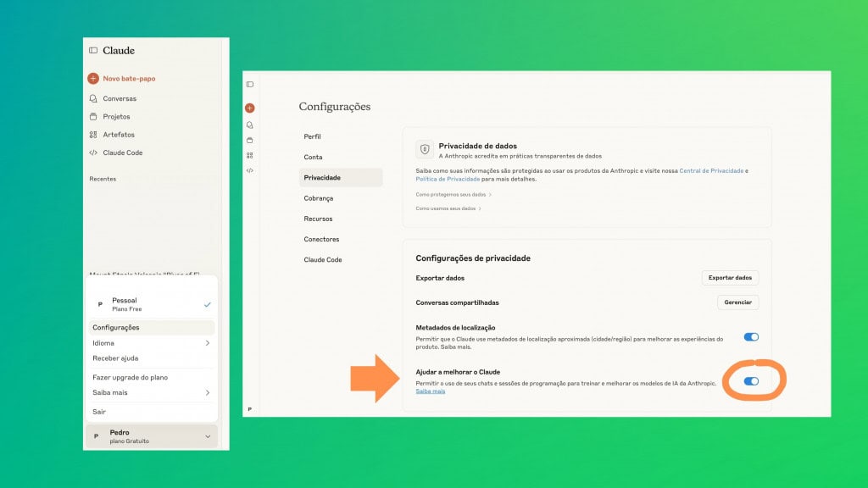Open Conversas chat bubble icon in left sidebar
The width and height of the screenshot is (868, 488).
[x=93, y=98]
